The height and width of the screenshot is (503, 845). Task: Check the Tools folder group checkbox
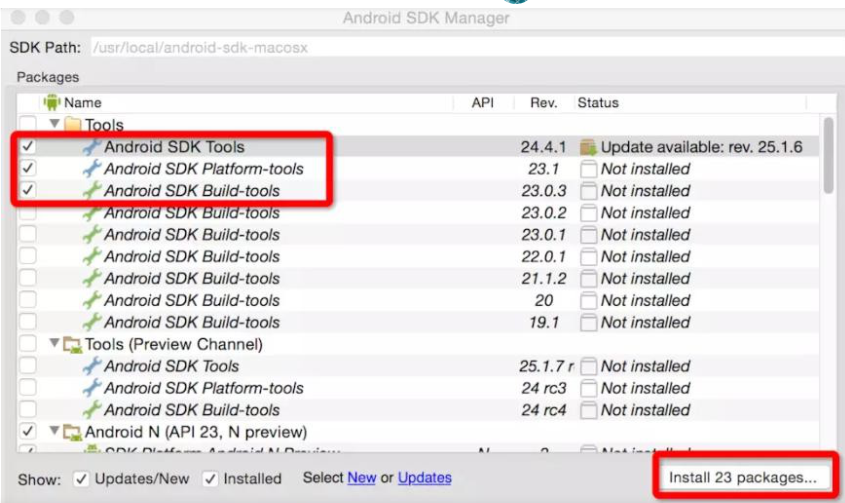click(x=27, y=123)
